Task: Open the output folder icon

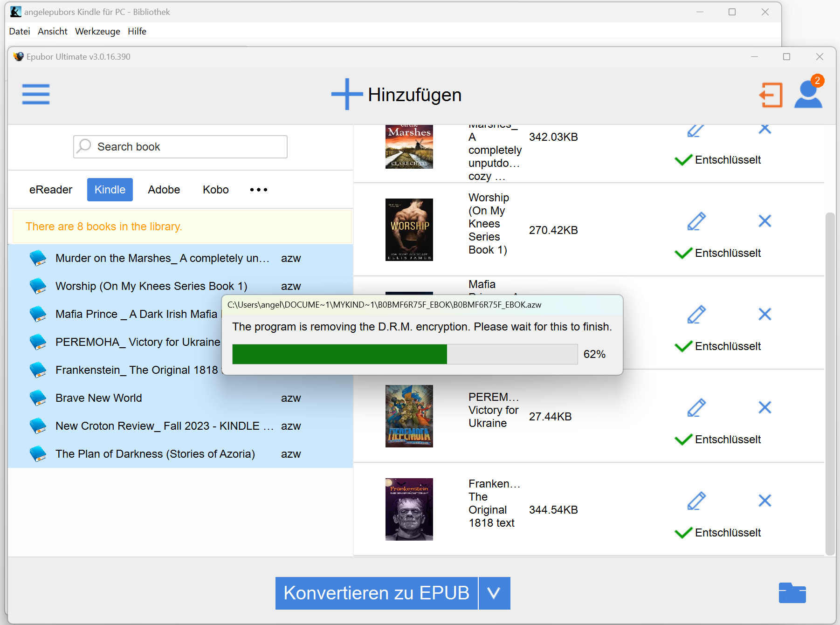Action: click(792, 593)
